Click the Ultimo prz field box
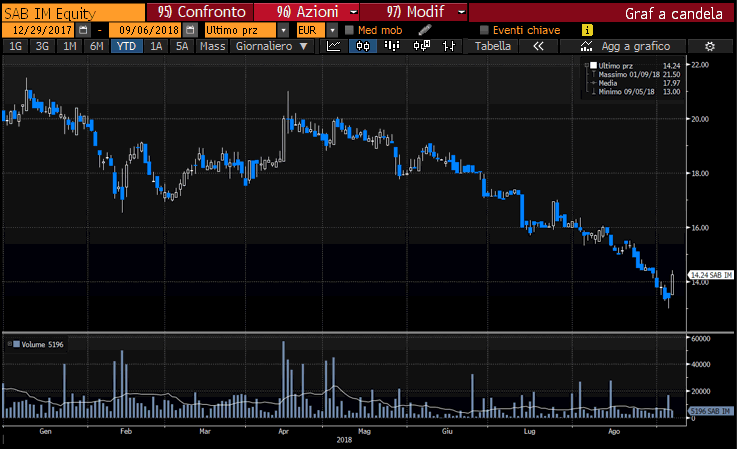737x449 pixels. coord(241,30)
